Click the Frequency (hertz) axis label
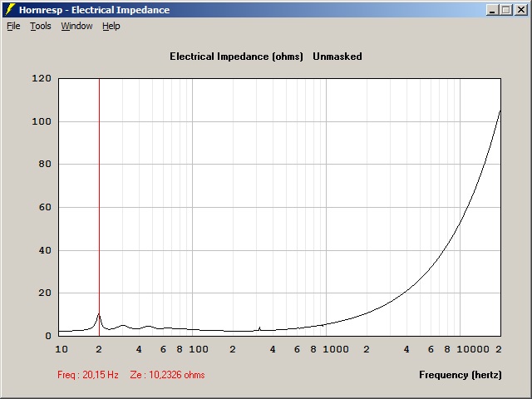This screenshot has width=532, height=399. [x=460, y=375]
